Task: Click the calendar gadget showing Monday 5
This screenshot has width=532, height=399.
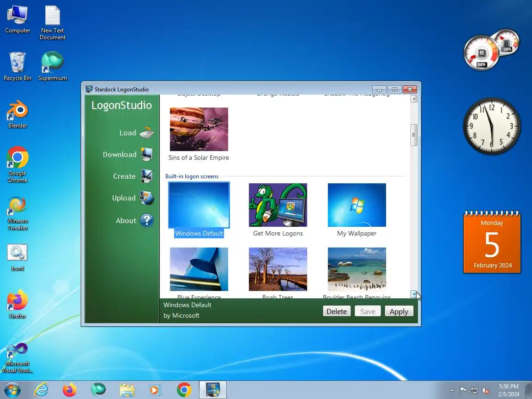Action: [492, 242]
